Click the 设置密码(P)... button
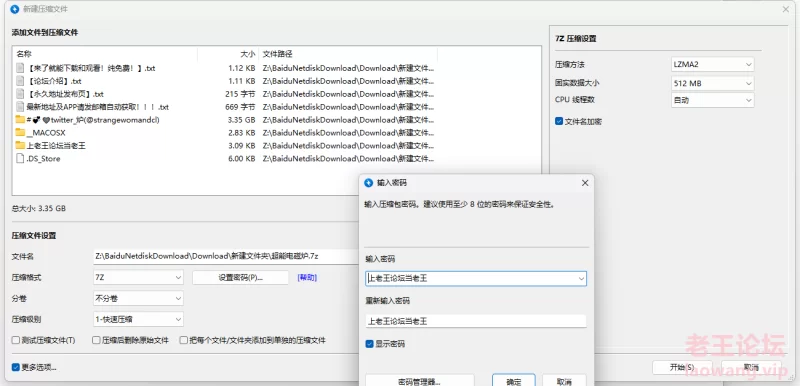The height and width of the screenshot is (386, 800). (240, 277)
